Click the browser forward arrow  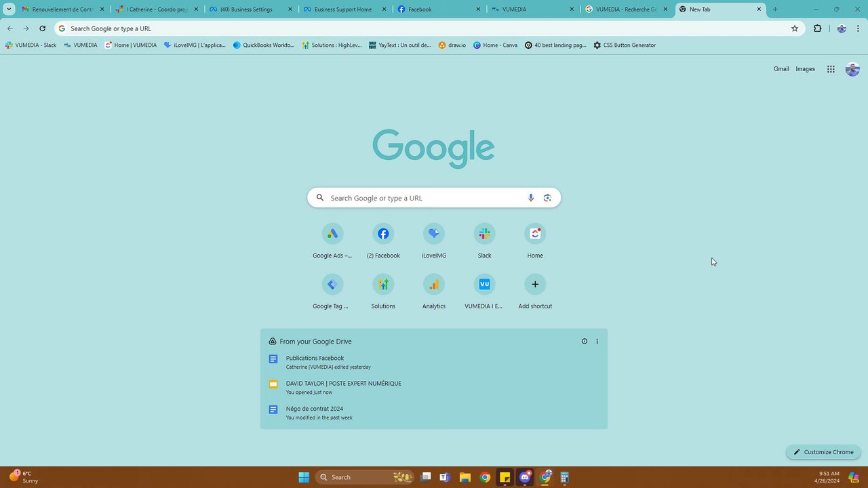coord(26,28)
